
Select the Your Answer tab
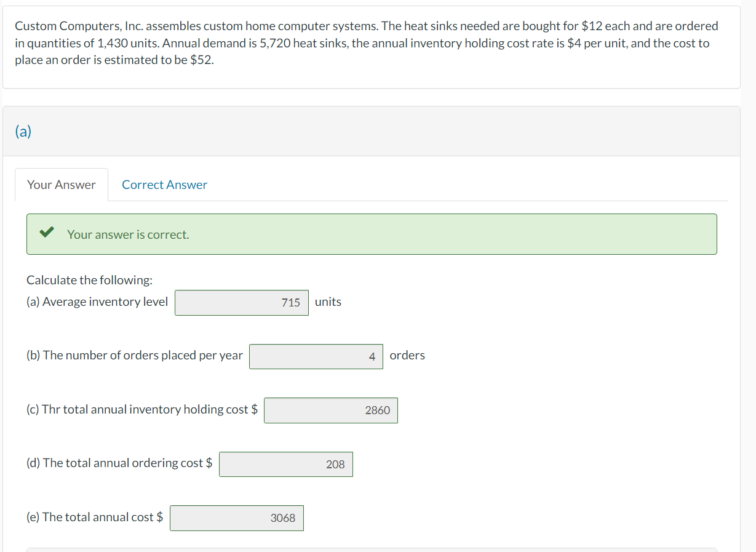[62, 185]
